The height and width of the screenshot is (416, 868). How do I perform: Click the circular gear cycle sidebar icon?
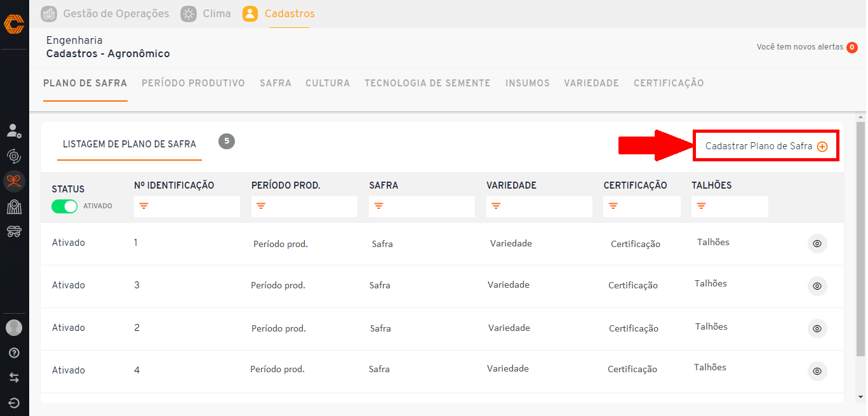[x=14, y=156]
